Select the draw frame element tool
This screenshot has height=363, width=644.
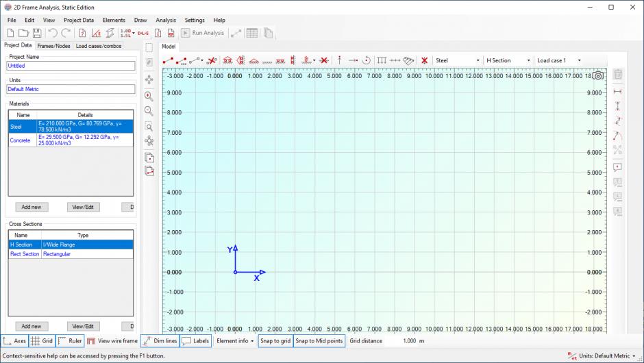tap(168, 60)
